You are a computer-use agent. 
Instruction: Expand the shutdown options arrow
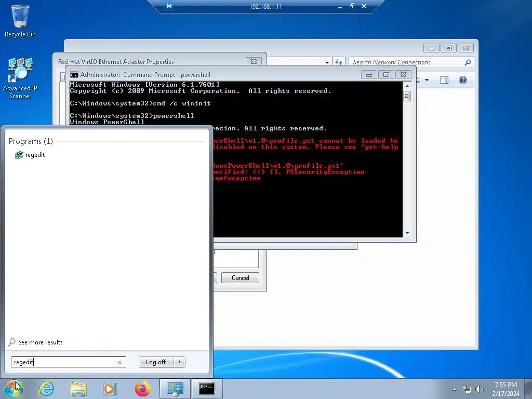tap(179, 362)
